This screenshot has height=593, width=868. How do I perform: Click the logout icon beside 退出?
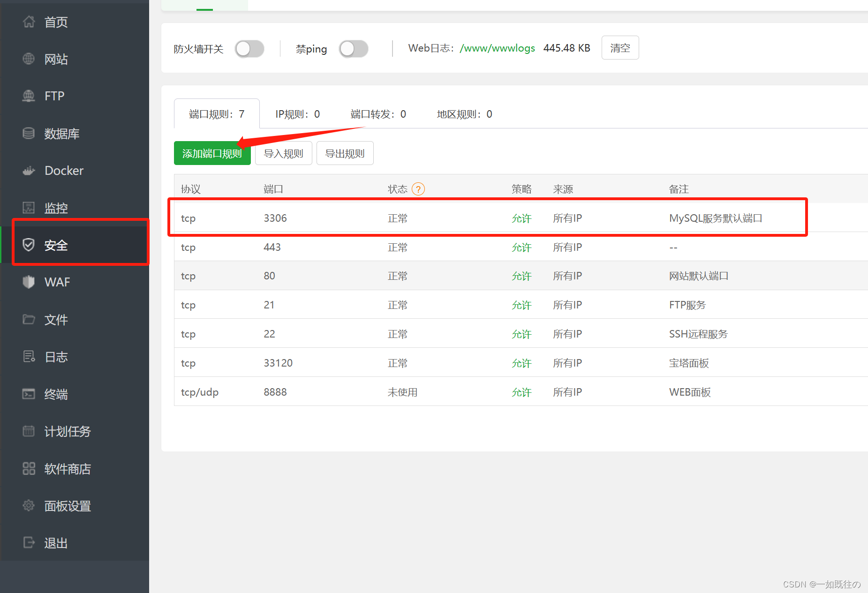pyautogui.click(x=29, y=542)
